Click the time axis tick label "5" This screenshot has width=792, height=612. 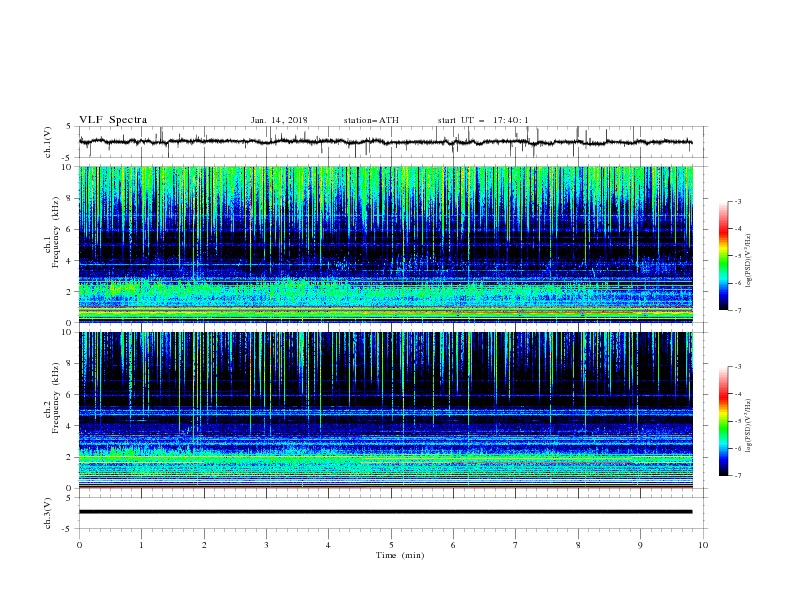pos(391,545)
